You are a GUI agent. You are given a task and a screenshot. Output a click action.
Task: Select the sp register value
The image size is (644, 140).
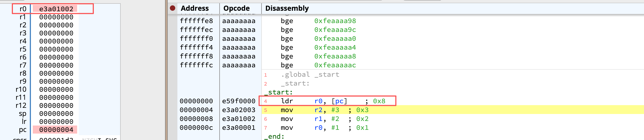tap(56, 114)
